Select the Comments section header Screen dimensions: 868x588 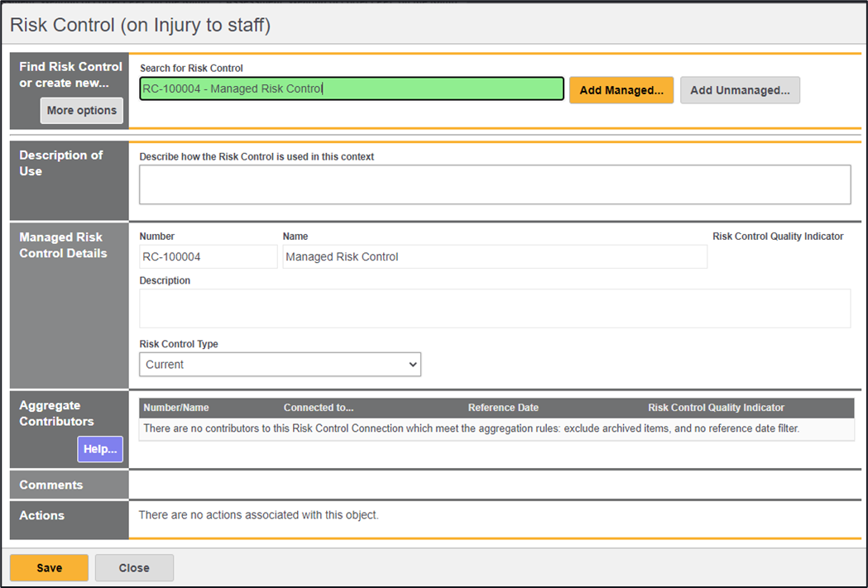[x=51, y=485]
